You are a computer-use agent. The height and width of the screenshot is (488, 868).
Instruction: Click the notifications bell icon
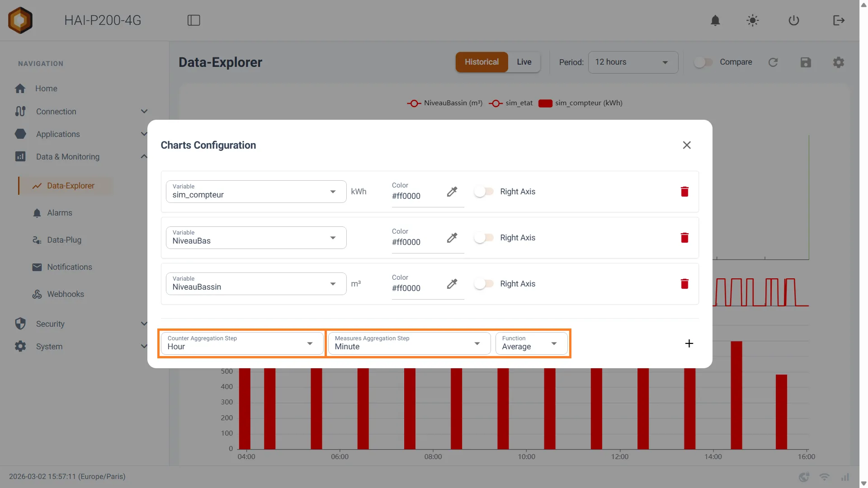(x=715, y=20)
